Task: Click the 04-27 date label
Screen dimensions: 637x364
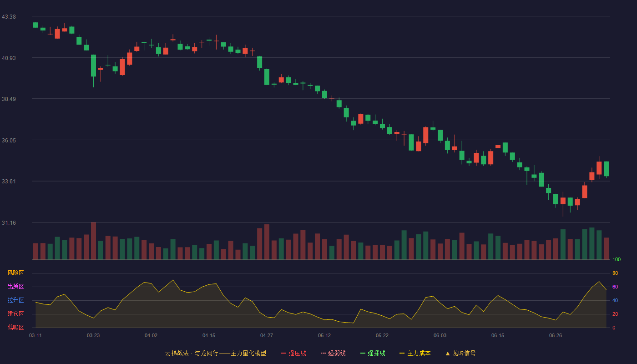Action: coord(267,335)
